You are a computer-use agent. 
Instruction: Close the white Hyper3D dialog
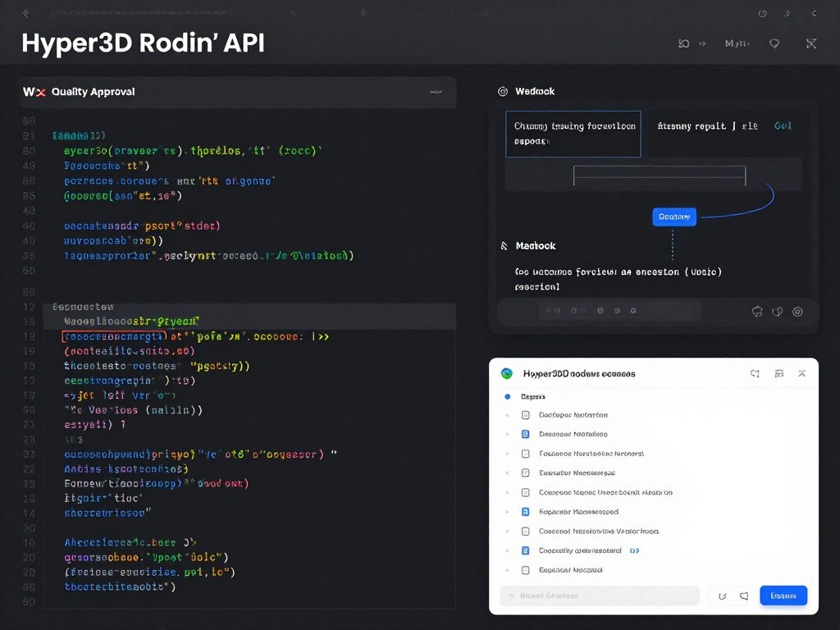coord(802,373)
